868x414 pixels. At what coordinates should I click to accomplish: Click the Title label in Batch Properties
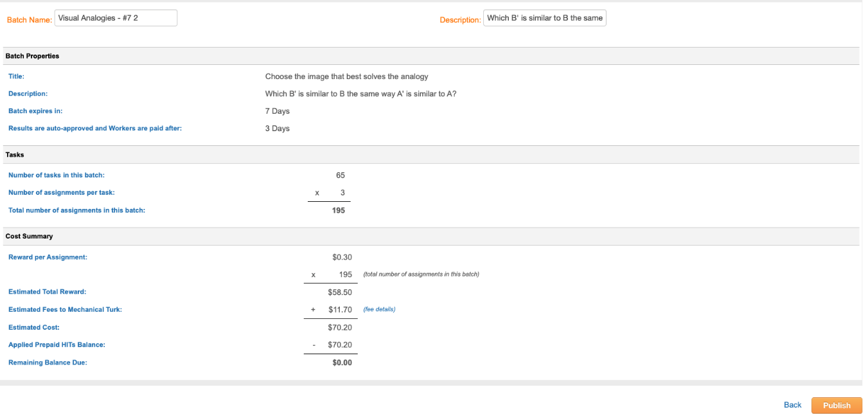[x=16, y=76]
